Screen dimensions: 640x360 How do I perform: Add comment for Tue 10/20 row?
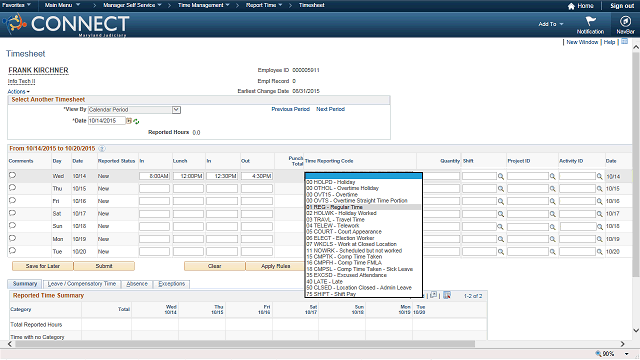pos(12,251)
